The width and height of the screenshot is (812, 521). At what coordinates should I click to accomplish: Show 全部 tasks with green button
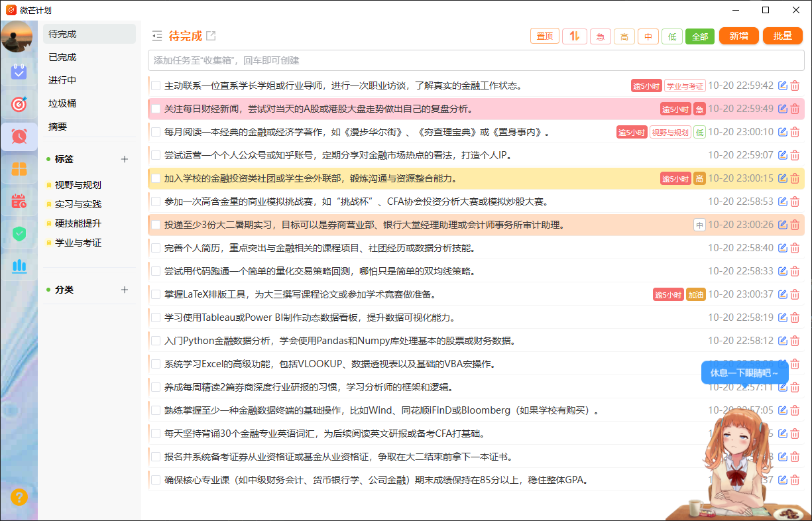click(x=699, y=36)
